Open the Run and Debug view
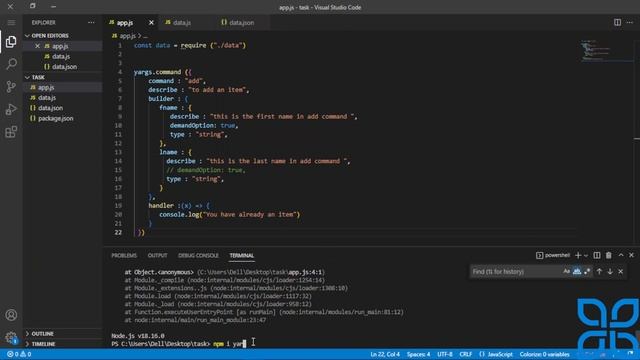Viewport: 640px width, 360px height. [11, 109]
